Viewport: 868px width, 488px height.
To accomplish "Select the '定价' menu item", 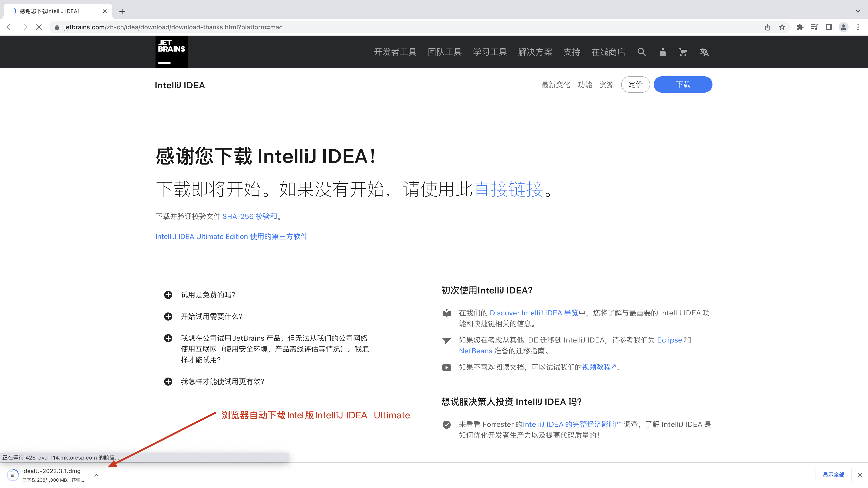I will 634,84.
